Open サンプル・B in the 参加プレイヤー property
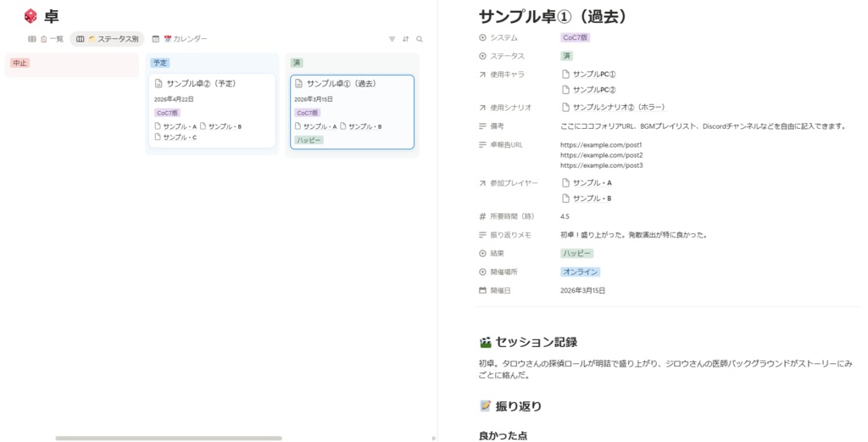Viewport: 868px width, 442px height. coord(587,199)
